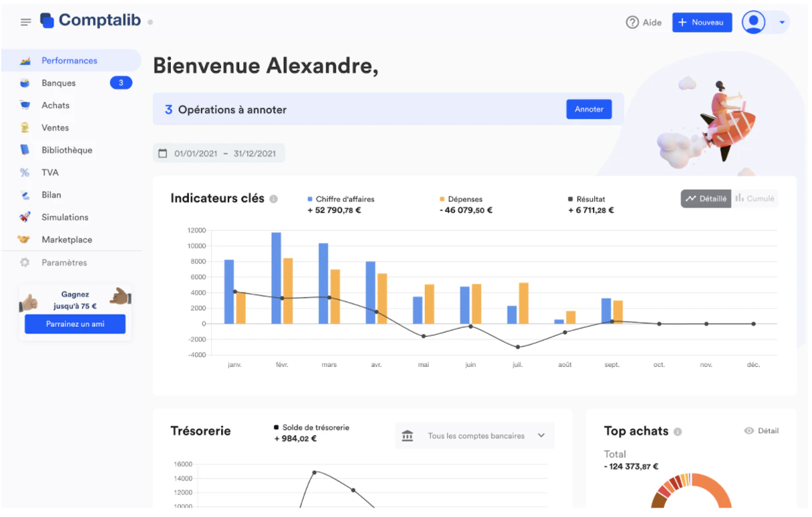Click the February blue revenue bar
The width and height of the screenshot is (812, 517).
coord(276,278)
